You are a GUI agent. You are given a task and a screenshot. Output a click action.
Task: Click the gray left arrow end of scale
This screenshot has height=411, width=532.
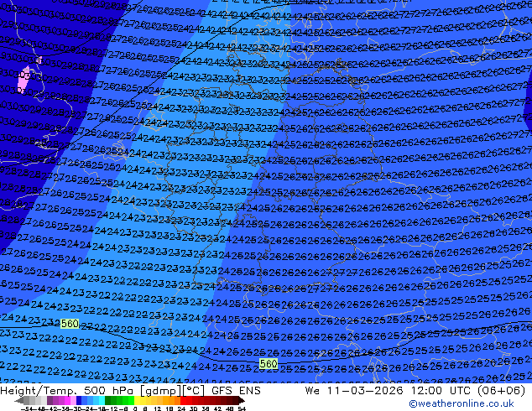click(x=19, y=400)
